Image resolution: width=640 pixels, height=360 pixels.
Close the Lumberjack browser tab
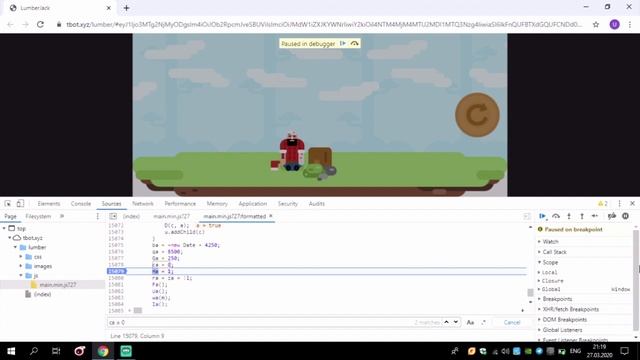coord(109,8)
